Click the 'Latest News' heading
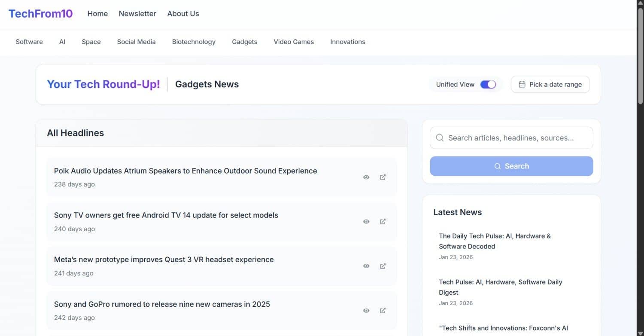Image resolution: width=644 pixels, height=336 pixels. [458, 212]
